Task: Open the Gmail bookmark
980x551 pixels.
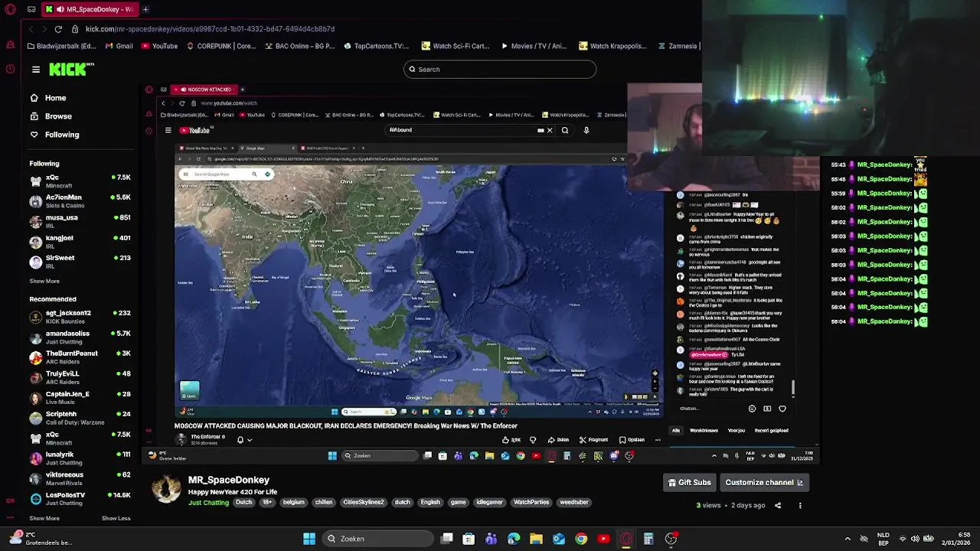Action: tap(119, 46)
